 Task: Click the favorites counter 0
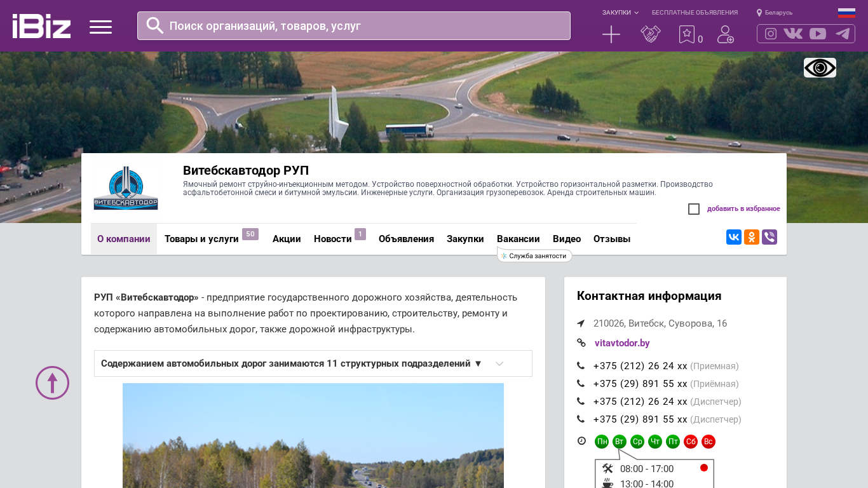click(x=700, y=39)
